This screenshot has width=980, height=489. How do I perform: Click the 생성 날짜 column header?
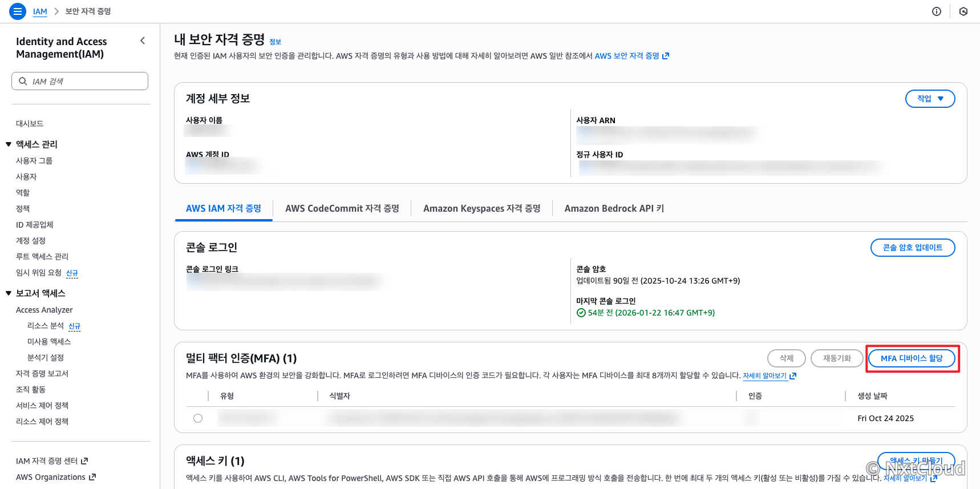click(873, 396)
